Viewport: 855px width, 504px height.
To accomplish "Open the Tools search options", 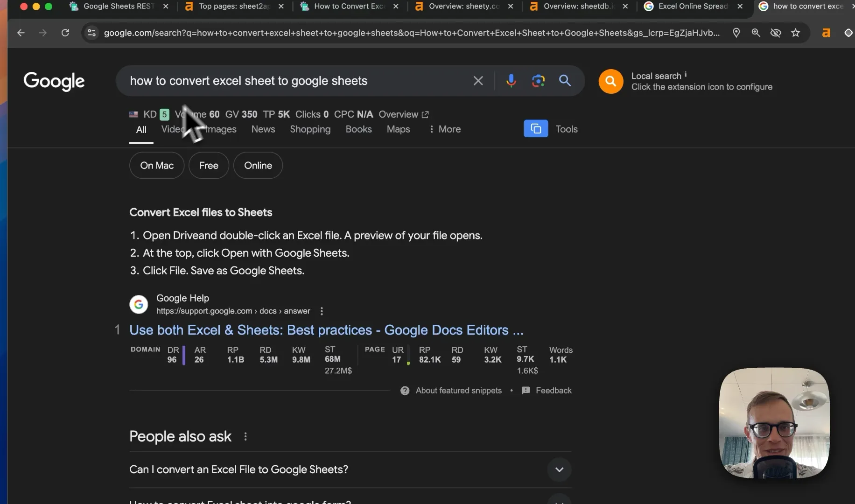I will 566,129.
